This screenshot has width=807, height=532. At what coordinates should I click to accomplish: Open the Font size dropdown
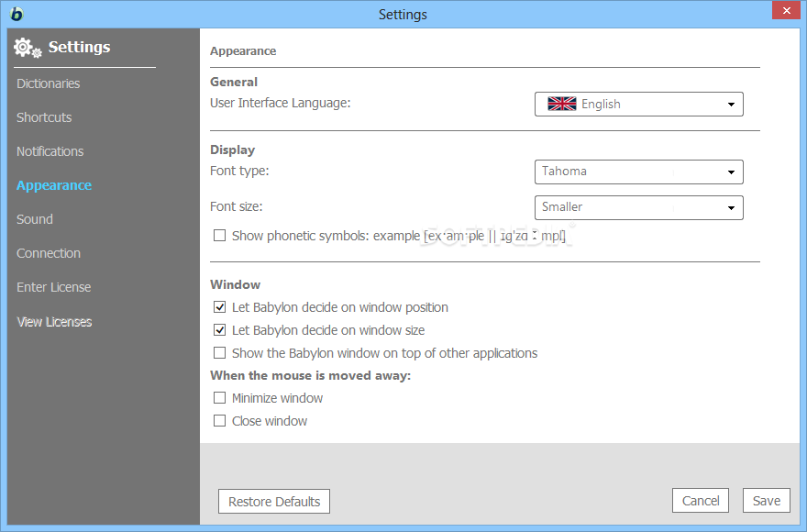coord(638,207)
